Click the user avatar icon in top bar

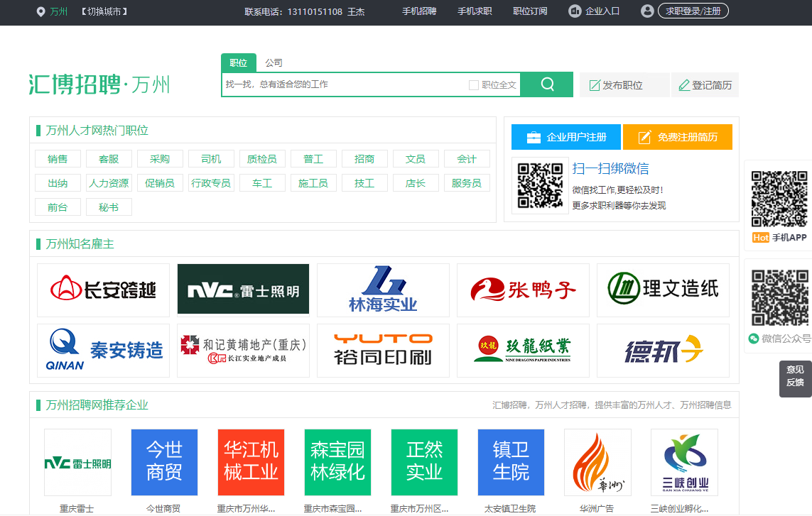click(x=646, y=11)
